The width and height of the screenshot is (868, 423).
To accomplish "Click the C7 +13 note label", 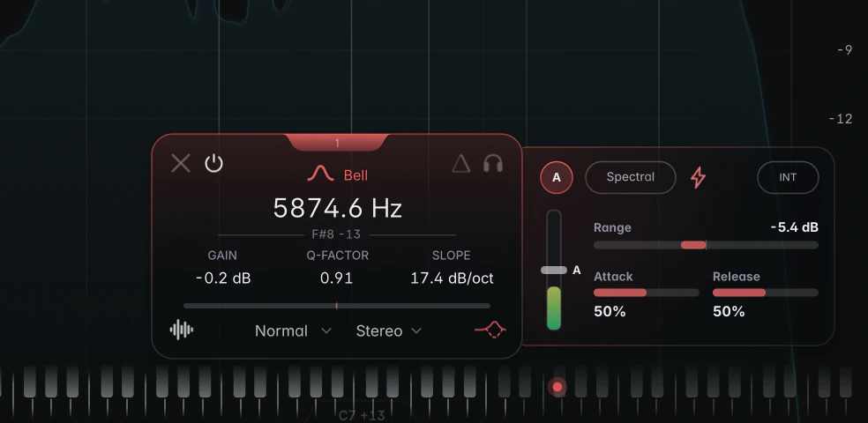I will coord(362,415).
